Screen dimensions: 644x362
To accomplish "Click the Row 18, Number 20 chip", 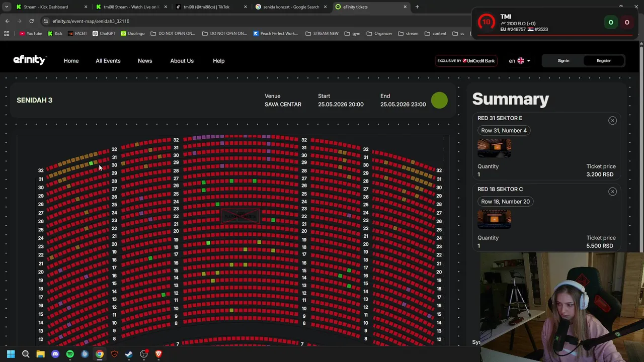I will [x=505, y=202].
